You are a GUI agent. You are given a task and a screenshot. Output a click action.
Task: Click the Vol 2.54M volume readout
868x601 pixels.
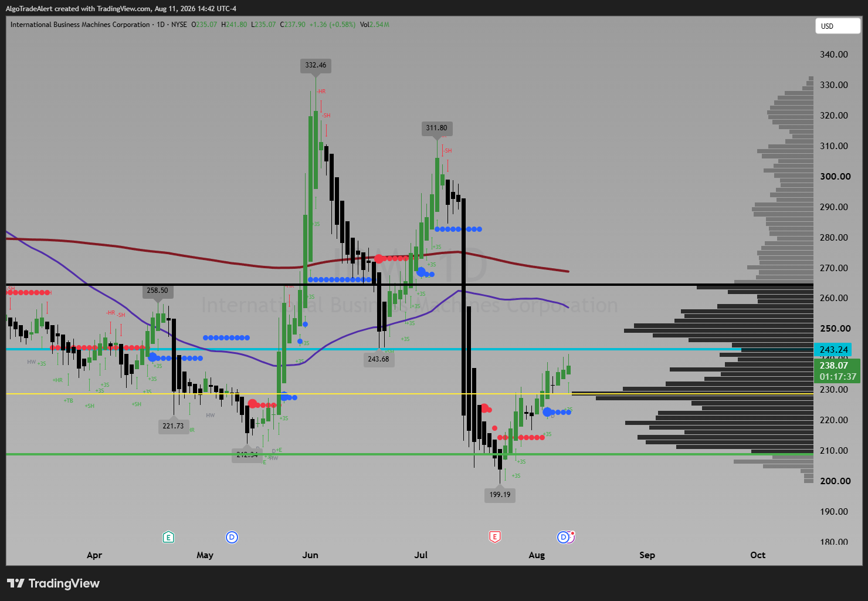375,25
